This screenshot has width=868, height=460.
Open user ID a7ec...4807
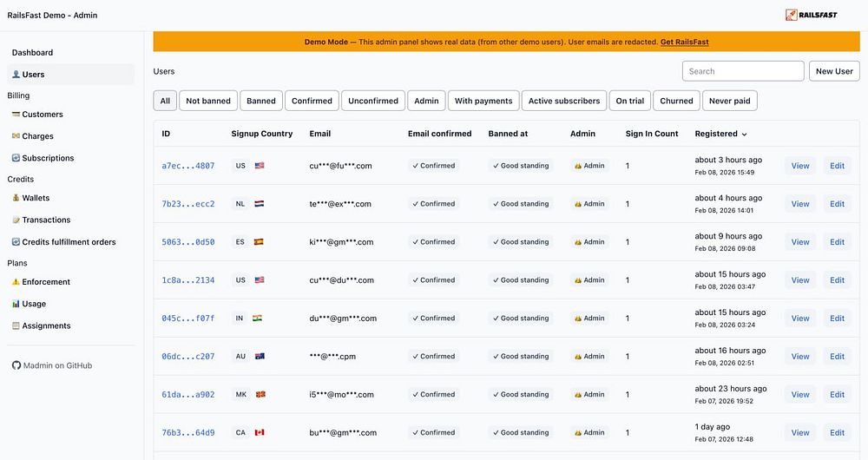[187, 166]
